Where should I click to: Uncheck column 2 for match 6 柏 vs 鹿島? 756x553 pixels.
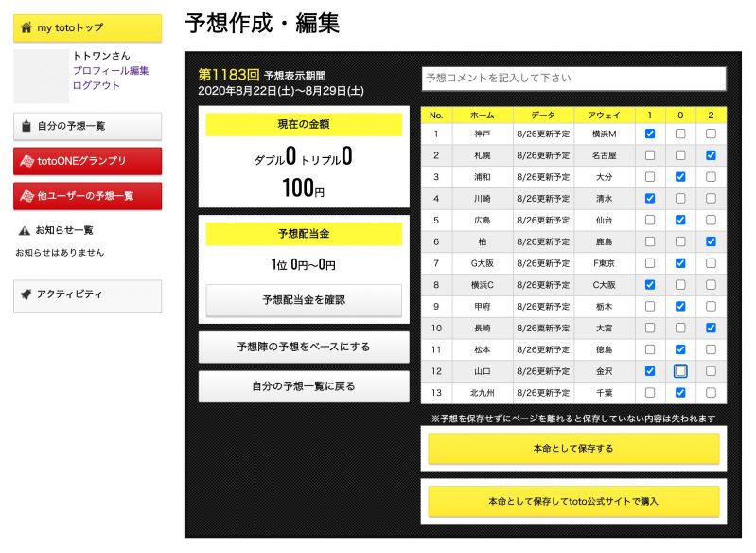(x=711, y=241)
